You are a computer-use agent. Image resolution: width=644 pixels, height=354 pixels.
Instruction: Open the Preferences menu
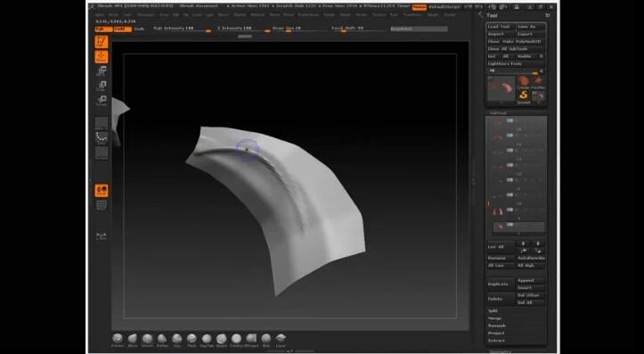pos(308,14)
